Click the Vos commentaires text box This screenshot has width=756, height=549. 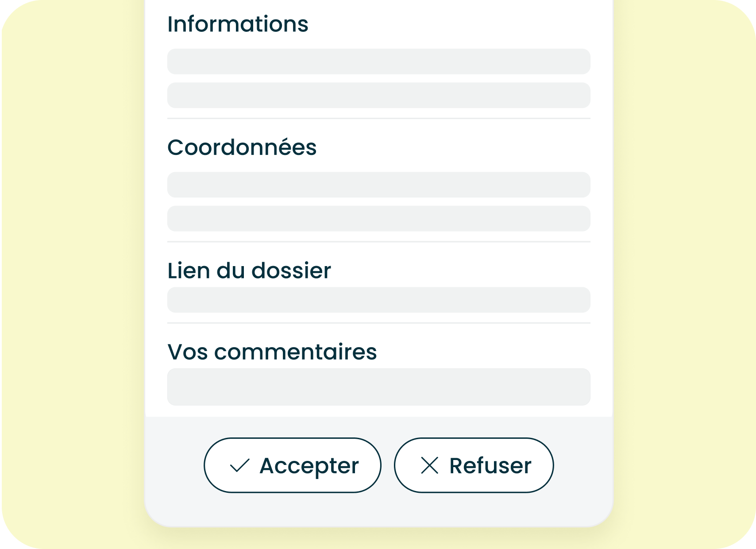378,387
